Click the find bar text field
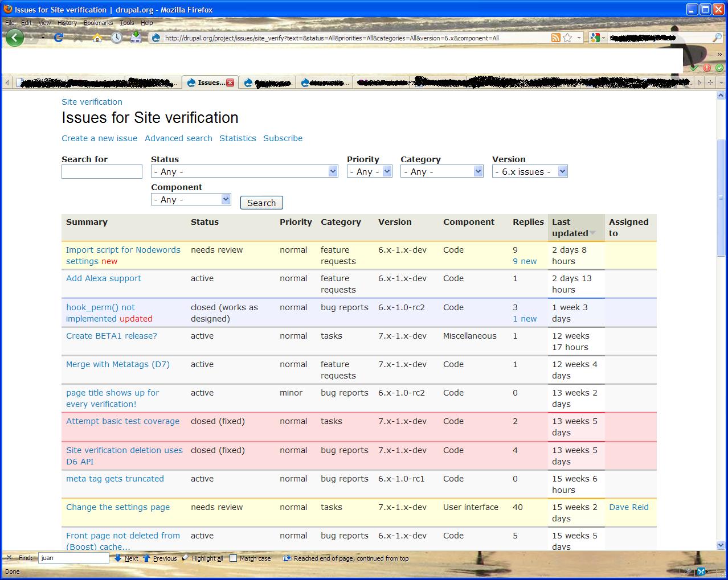728x580 pixels. (x=73, y=558)
